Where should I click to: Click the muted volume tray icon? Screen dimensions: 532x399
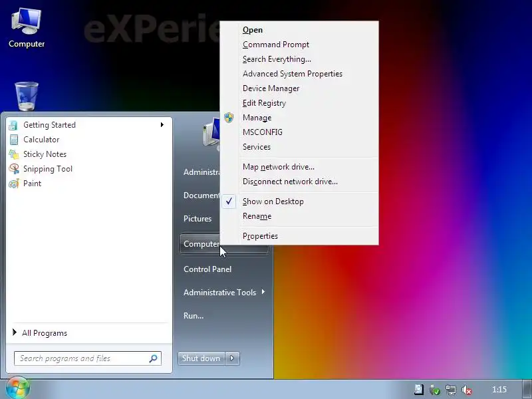[x=467, y=390]
